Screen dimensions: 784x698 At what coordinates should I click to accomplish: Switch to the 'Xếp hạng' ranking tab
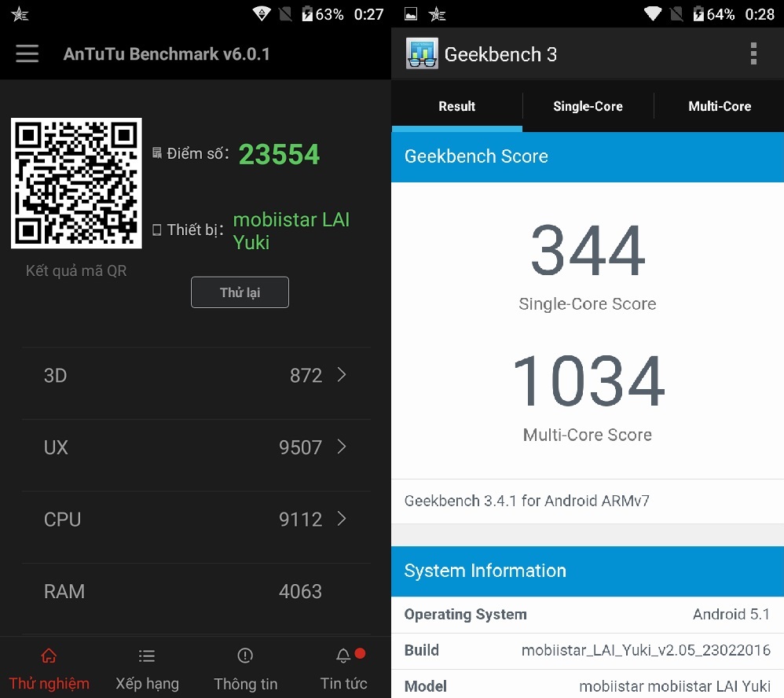(x=147, y=667)
